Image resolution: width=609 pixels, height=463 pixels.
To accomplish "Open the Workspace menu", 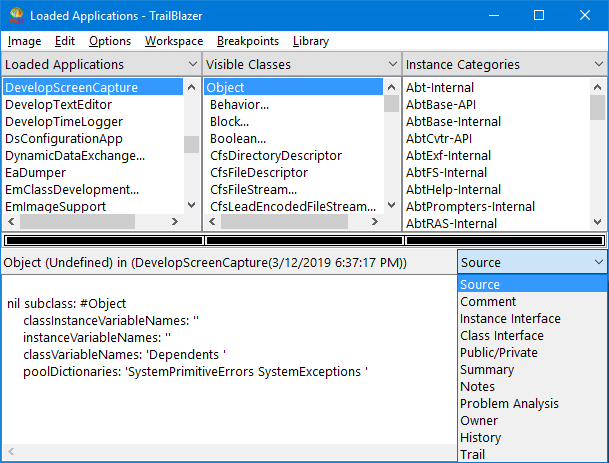I will point(173,41).
